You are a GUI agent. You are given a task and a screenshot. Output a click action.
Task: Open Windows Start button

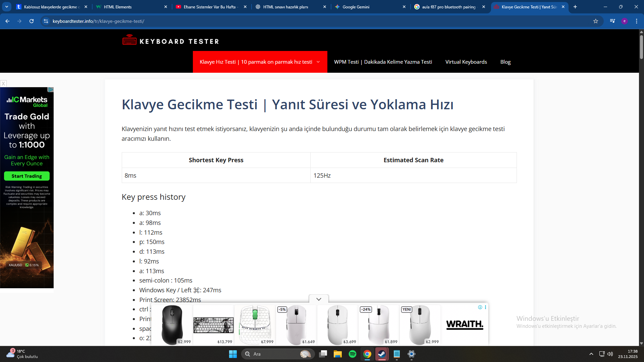coord(233,354)
